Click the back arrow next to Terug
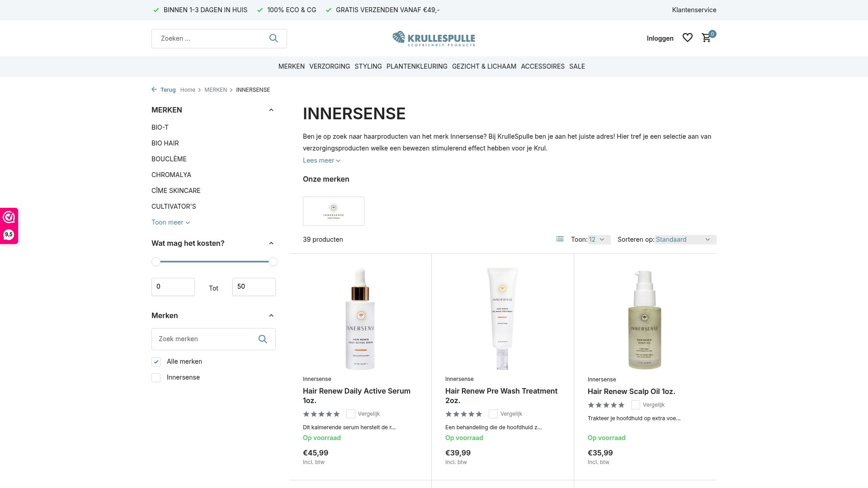This screenshot has width=868, height=488. point(154,89)
